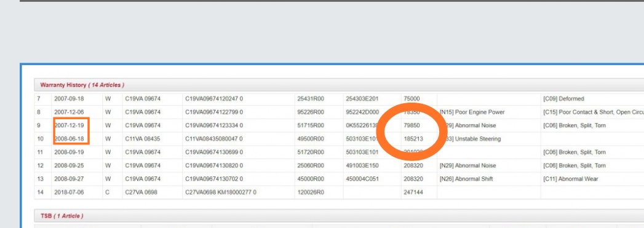This screenshot has width=644, height=228.
Task: Select part number '254303E201'
Action: [x=362, y=99]
